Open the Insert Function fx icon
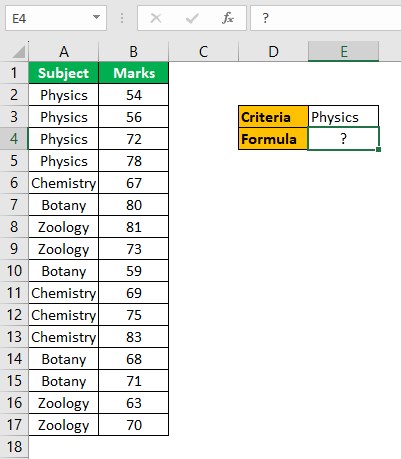The width and height of the screenshot is (401, 459). [x=228, y=18]
